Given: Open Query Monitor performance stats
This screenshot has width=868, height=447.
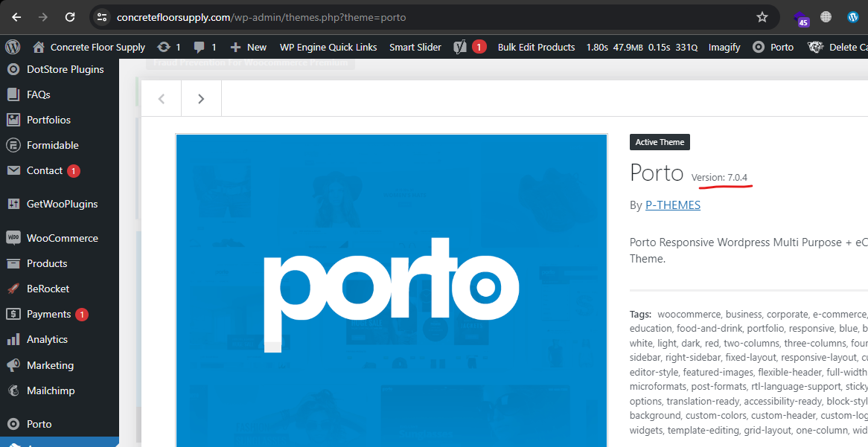Looking at the screenshot, I should click(x=642, y=47).
